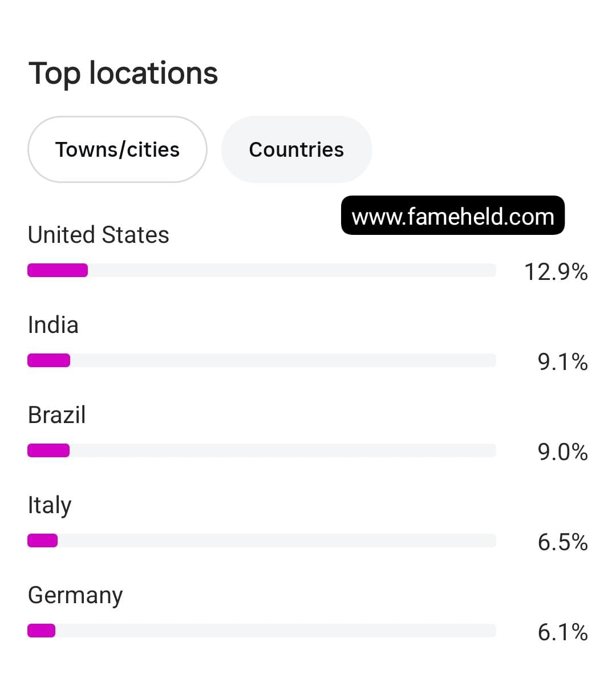Switch to the Towns/cities tab
Image resolution: width=616 pixels, height=691 pixels.
pyautogui.click(x=117, y=149)
